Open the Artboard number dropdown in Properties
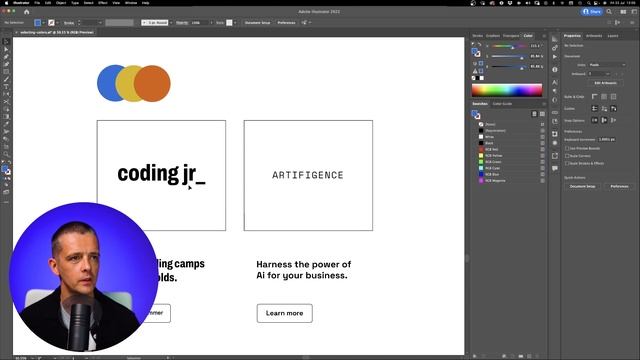The width and height of the screenshot is (640, 360). (599, 74)
